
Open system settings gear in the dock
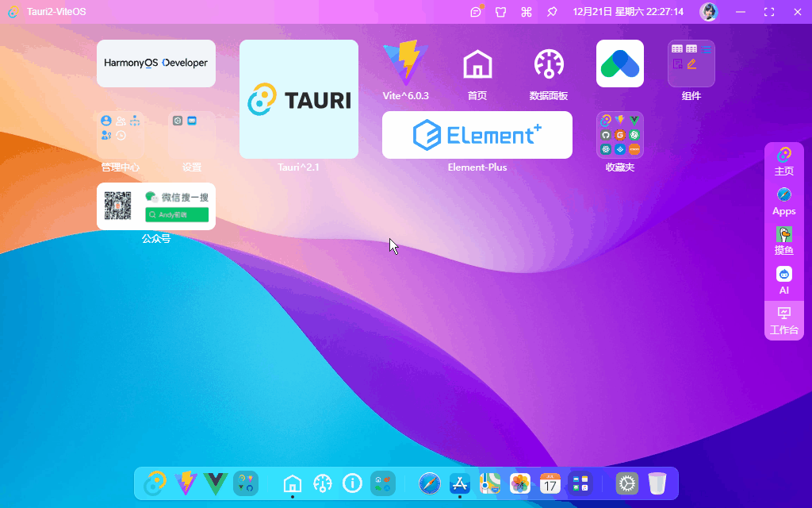[626, 483]
